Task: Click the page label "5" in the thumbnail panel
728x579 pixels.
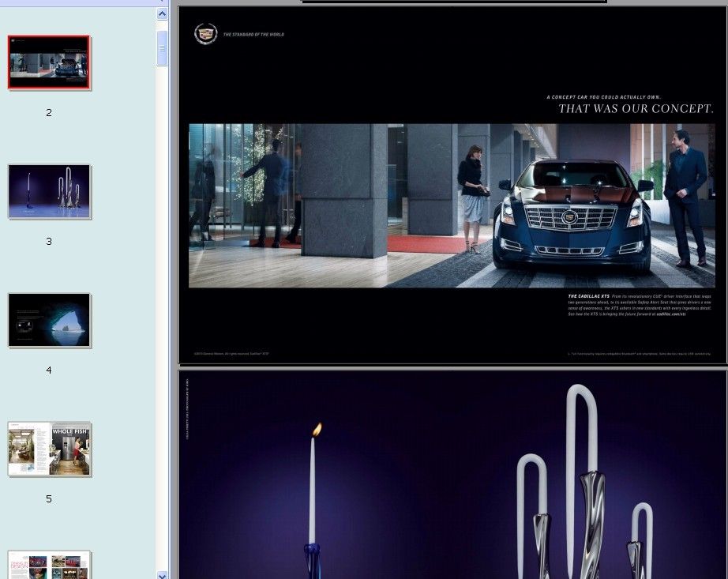Action: point(49,499)
